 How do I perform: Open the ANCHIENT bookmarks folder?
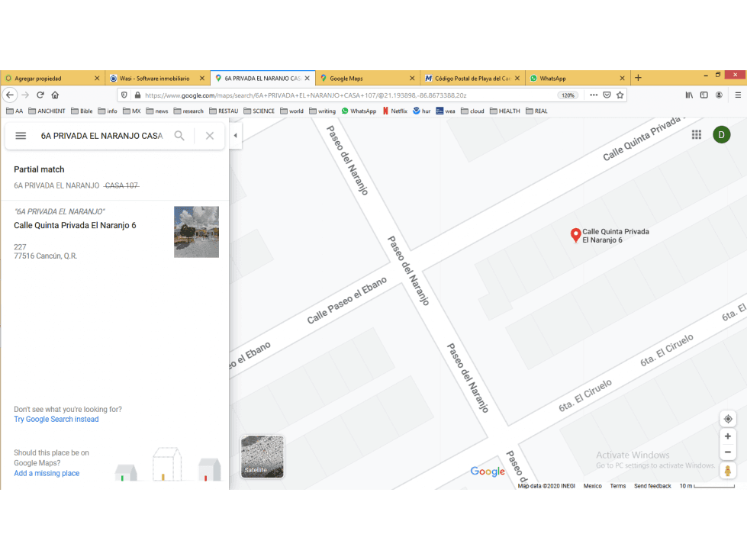pyautogui.click(x=47, y=111)
